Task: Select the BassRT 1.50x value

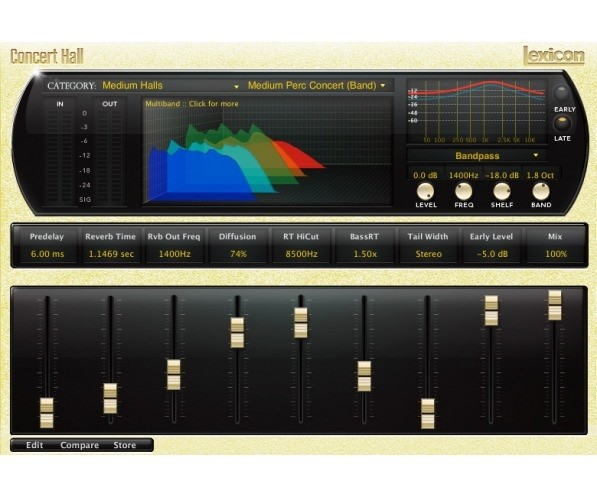Action: [365, 254]
